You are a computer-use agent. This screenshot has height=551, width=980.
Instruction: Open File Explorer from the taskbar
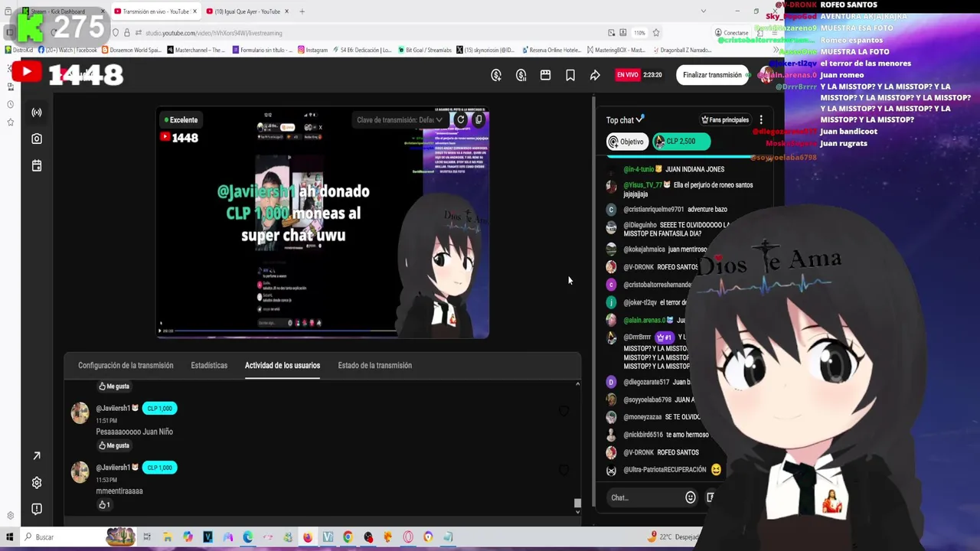(168, 537)
